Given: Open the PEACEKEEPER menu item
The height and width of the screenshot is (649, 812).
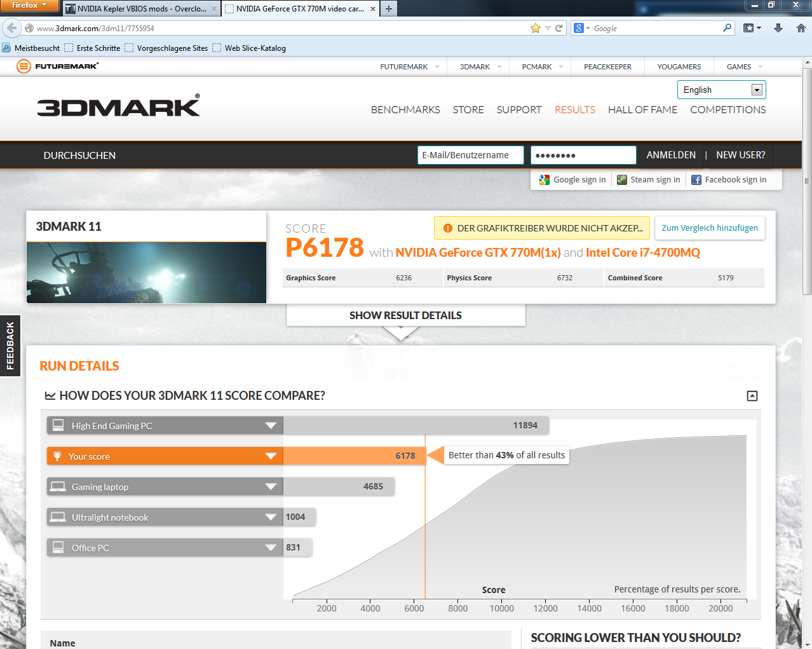Looking at the screenshot, I should click(607, 67).
